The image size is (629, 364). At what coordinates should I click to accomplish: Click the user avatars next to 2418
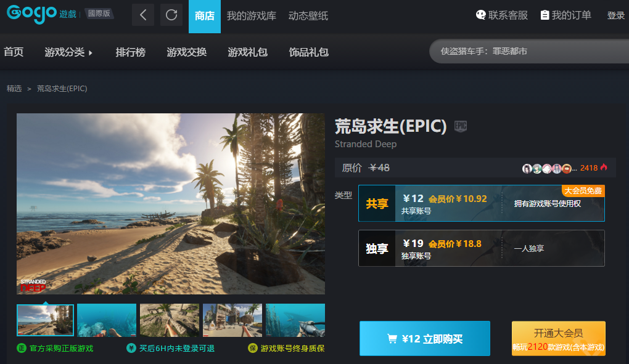point(547,169)
